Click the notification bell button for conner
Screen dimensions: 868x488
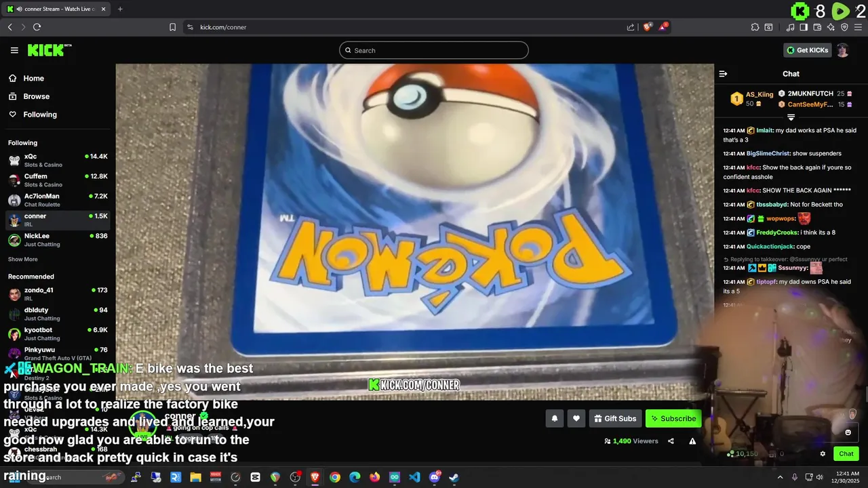[x=554, y=419]
